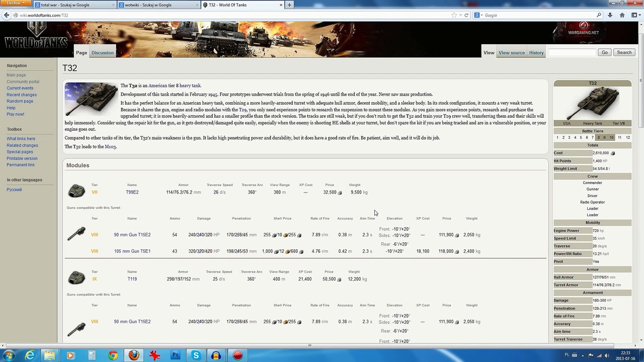Open the History tab
Screen dimensions: 644x362
(536, 53)
